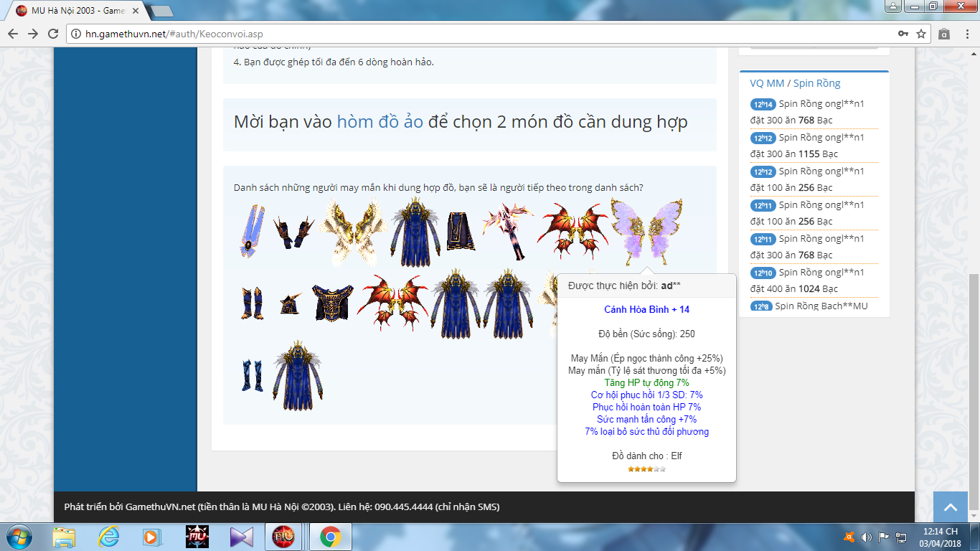Click the light blue blade item thumbnail

[252, 231]
